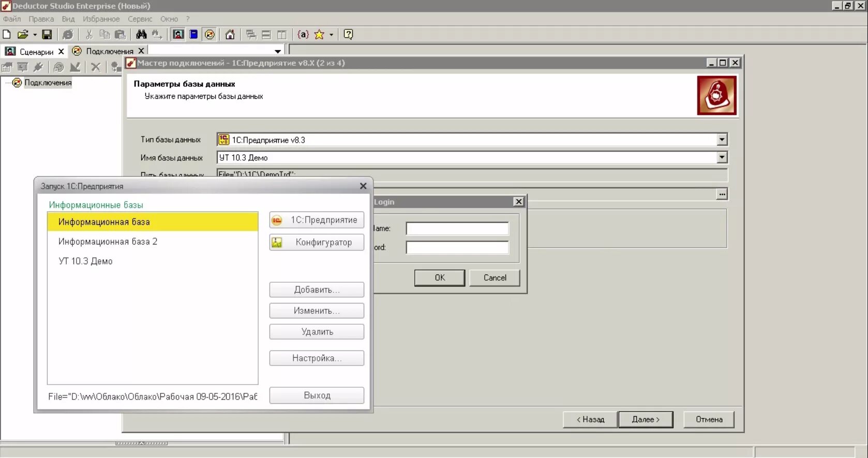The width and height of the screenshot is (868, 458).
Task: Click the Password input field in Login dialog
Action: point(457,248)
